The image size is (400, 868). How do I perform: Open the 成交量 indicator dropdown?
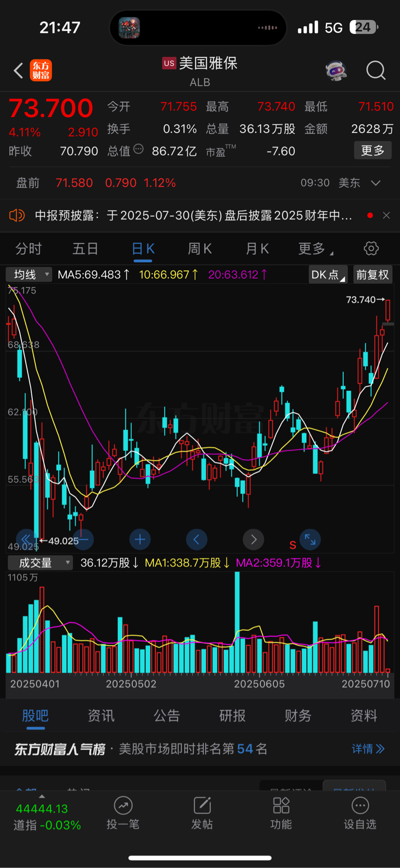(x=40, y=563)
